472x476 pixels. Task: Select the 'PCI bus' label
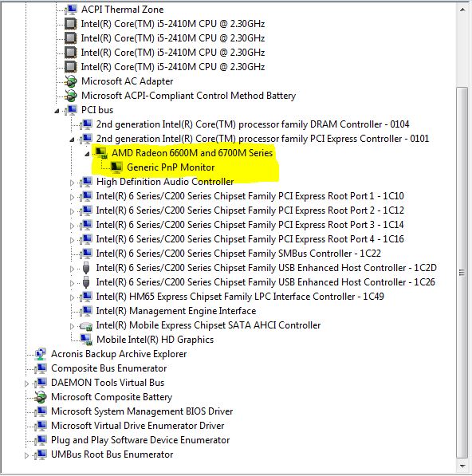tap(97, 110)
